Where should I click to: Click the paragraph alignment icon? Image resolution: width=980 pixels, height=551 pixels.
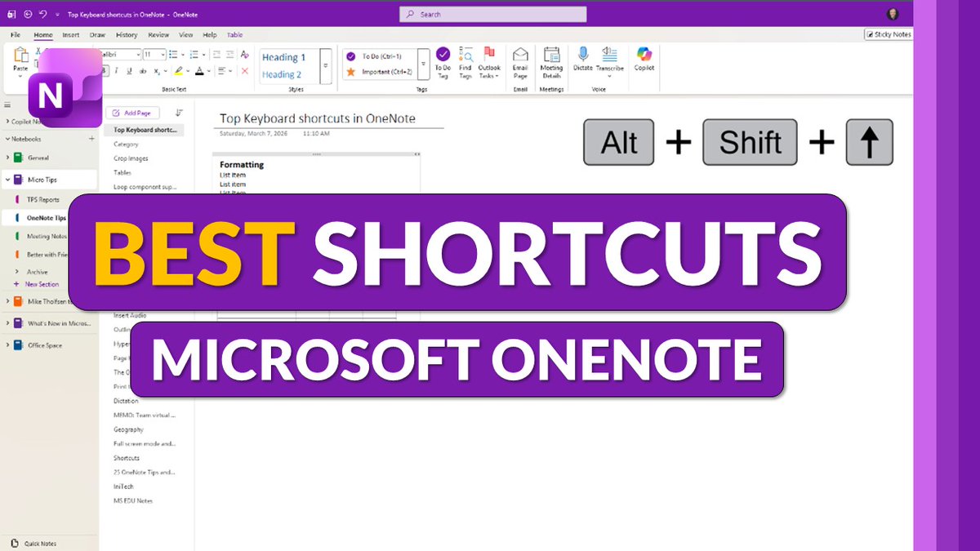tap(222, 71)
